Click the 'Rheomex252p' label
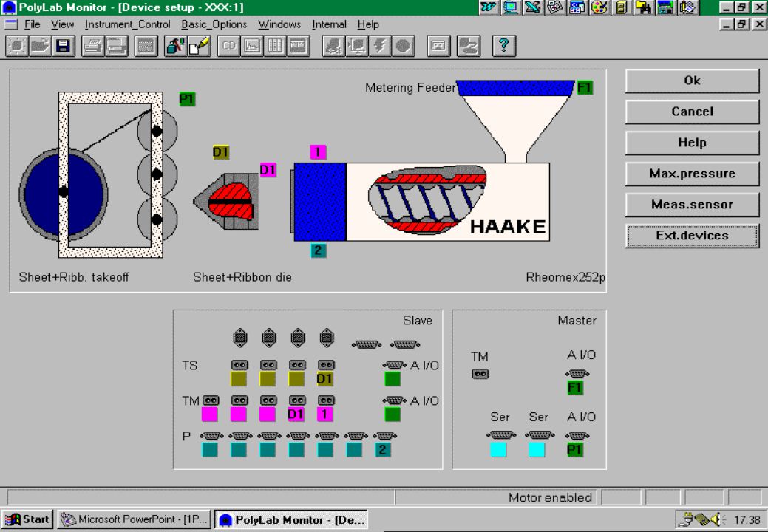 [x=565, y=277]
